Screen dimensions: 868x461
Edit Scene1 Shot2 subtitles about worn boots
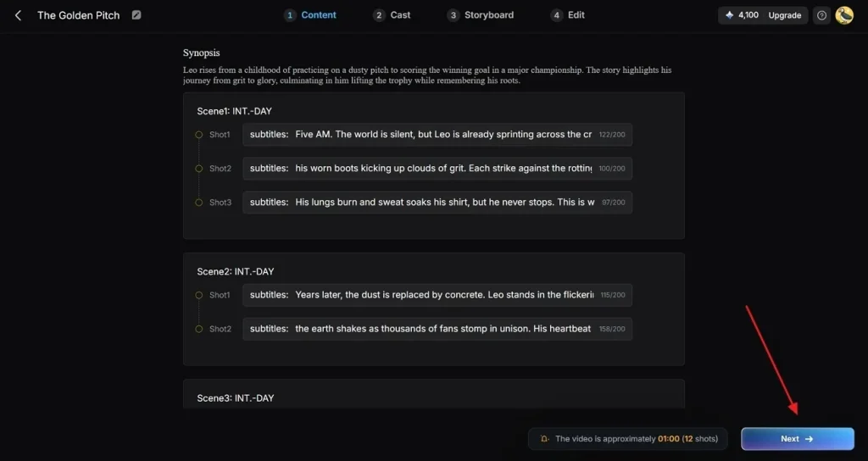437,169
